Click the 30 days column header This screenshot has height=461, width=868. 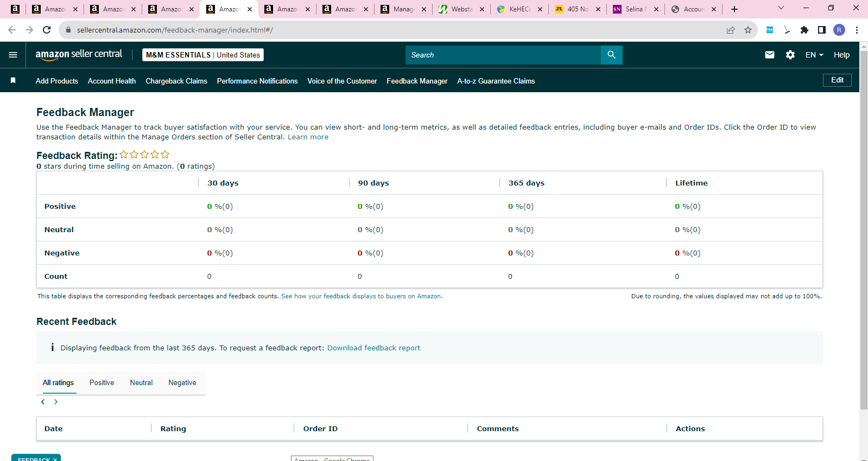[223, 183]
